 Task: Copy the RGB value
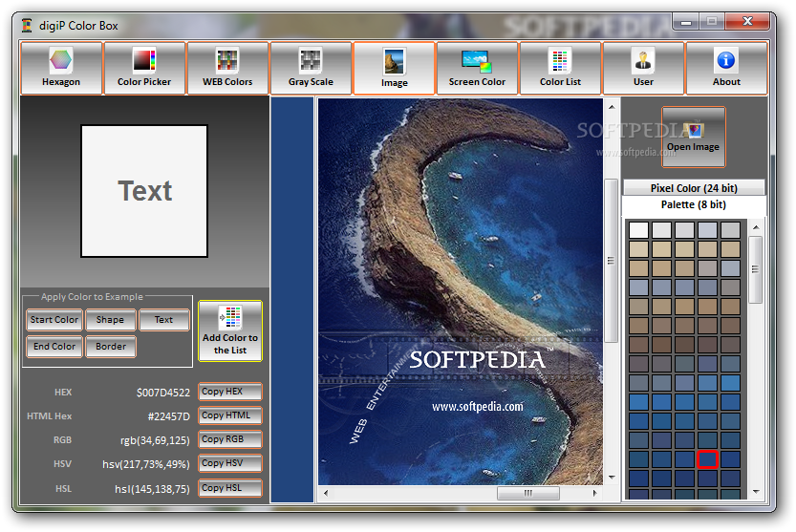[230, 439]
